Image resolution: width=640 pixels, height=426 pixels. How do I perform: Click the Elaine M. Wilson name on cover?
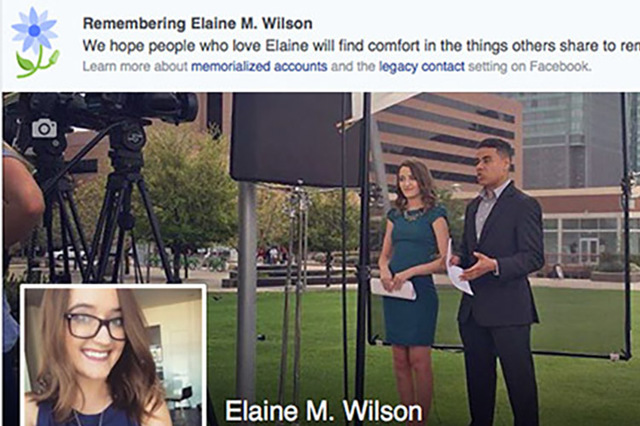coord(324,410)
